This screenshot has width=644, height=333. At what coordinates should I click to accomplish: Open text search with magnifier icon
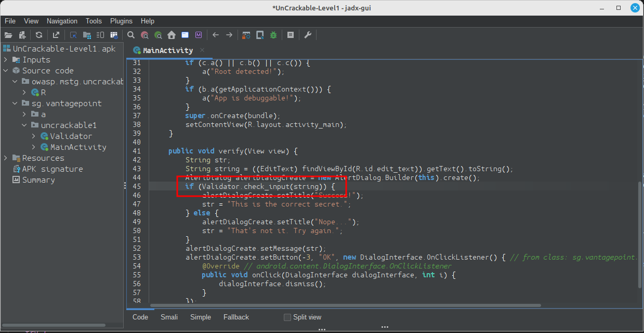pos(131,35)
